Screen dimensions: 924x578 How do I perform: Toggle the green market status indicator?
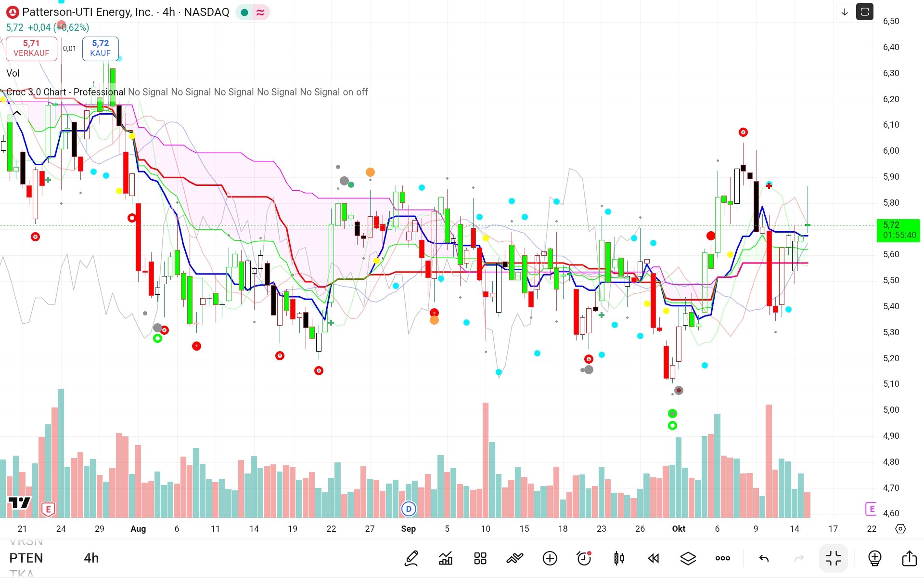pos(244,13)
